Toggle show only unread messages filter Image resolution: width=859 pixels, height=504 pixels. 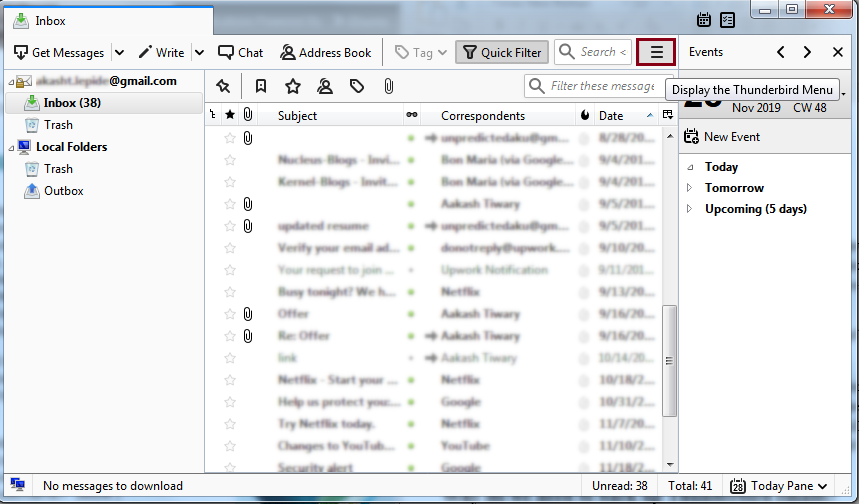click(260, 86)
